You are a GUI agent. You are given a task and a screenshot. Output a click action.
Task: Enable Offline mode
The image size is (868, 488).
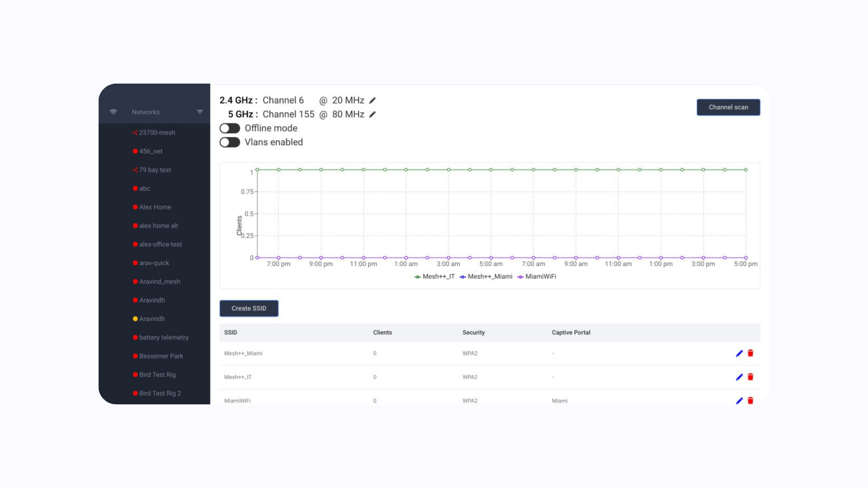coord(230,128)
